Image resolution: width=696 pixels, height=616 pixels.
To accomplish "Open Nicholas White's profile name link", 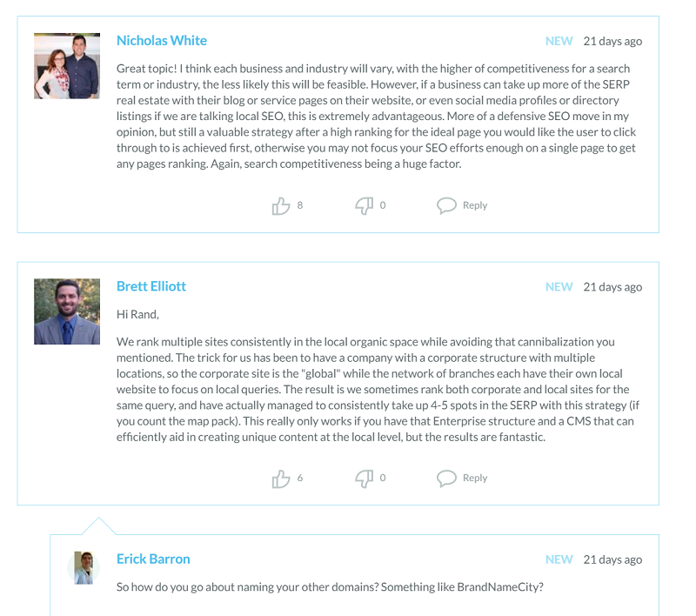I will tap(162, 41).
